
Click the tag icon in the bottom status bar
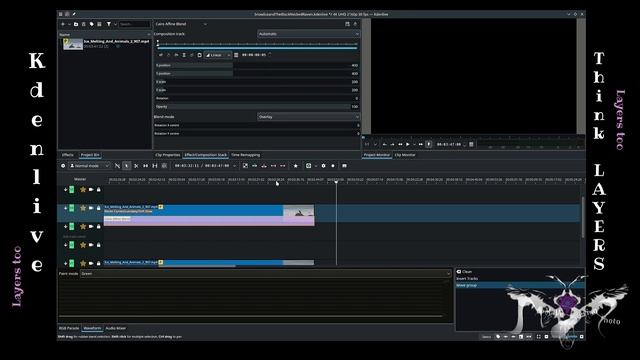498,337
